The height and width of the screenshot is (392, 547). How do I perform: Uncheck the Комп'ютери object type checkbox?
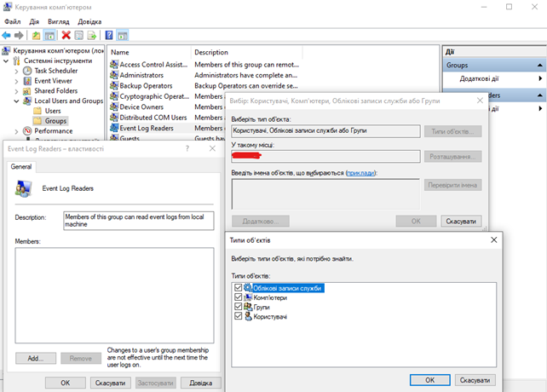237,297
